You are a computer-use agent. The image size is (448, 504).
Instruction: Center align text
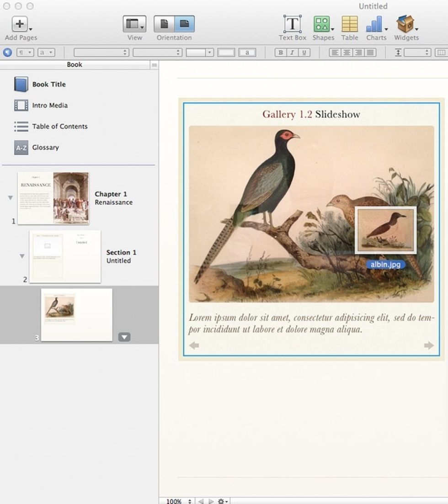click(x=347, y=53)
